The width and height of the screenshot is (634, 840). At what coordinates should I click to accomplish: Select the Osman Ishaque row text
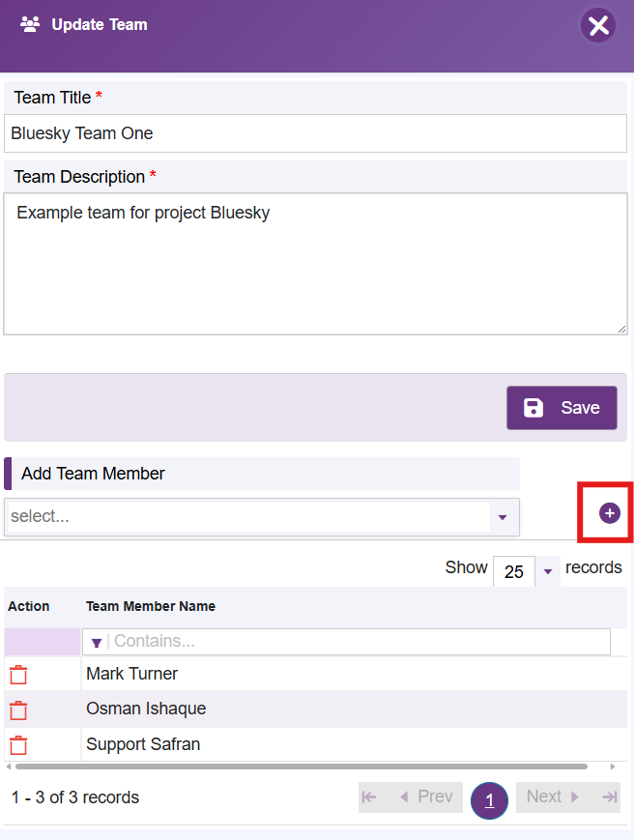(146, 709)
